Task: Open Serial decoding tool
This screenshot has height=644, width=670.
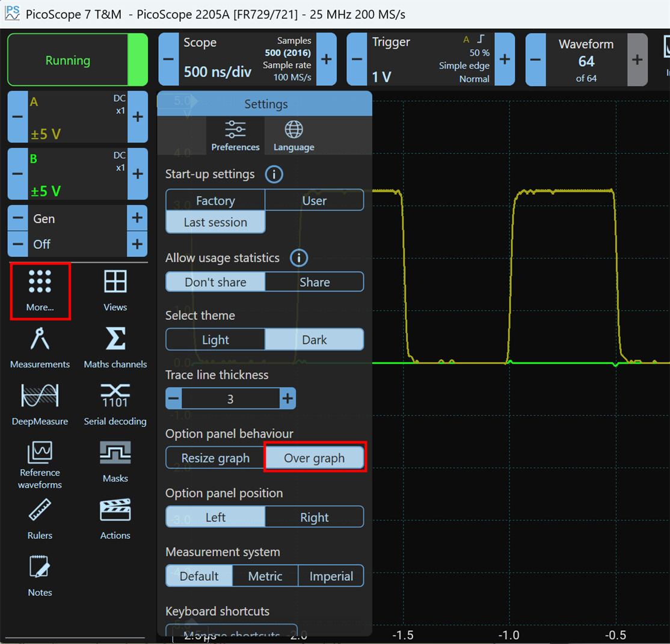Action: (x=115, y=405)
